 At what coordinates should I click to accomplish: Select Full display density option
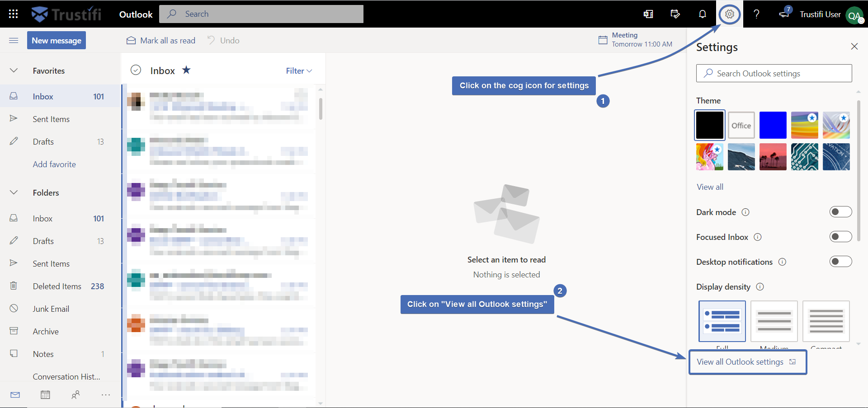click(722, 321)
